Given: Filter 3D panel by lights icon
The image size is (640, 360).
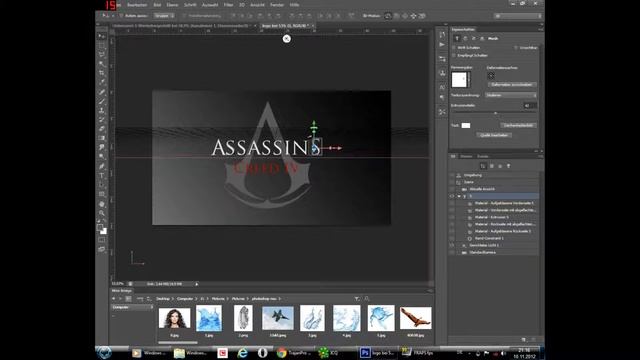Looking at the screenshot, I should (509, 166).
